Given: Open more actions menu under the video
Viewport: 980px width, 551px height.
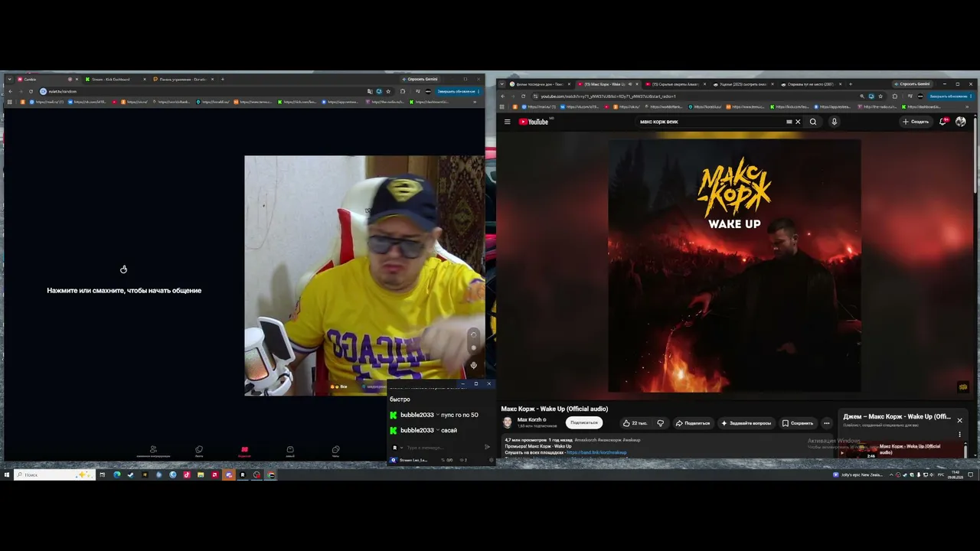Looking at the screenshot, I should [x=826, y=423].
